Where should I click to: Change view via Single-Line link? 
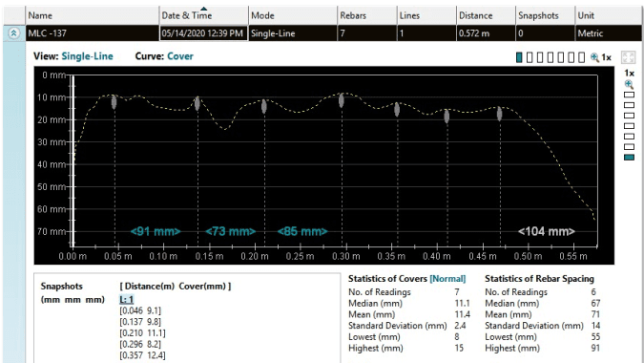(87, 56)
